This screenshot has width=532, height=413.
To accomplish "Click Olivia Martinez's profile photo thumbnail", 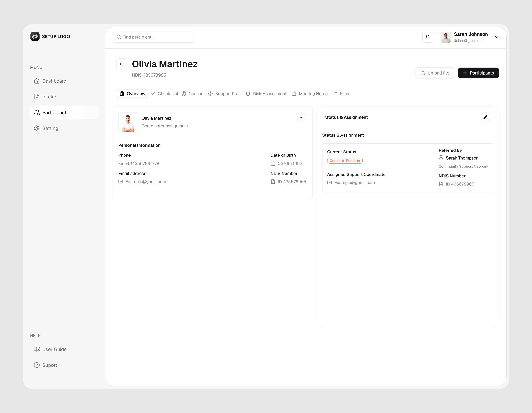I will [x=128, y=122].
